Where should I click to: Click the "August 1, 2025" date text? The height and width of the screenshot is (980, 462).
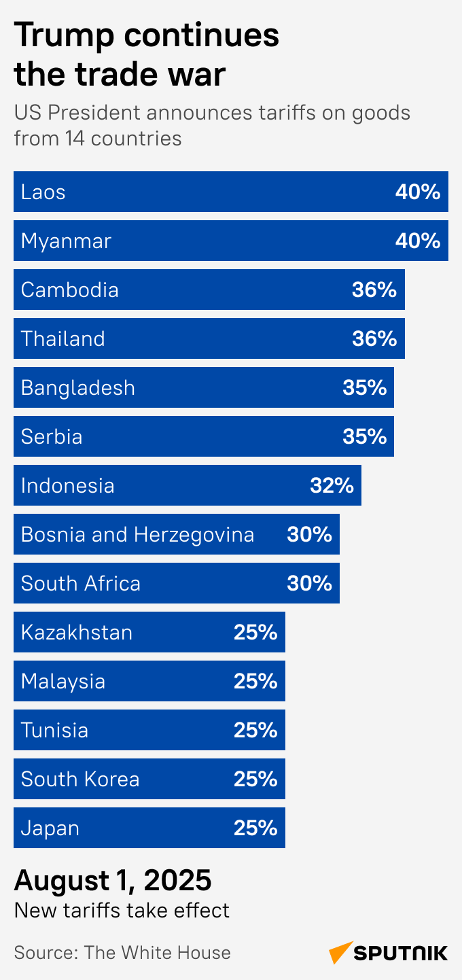113,881
